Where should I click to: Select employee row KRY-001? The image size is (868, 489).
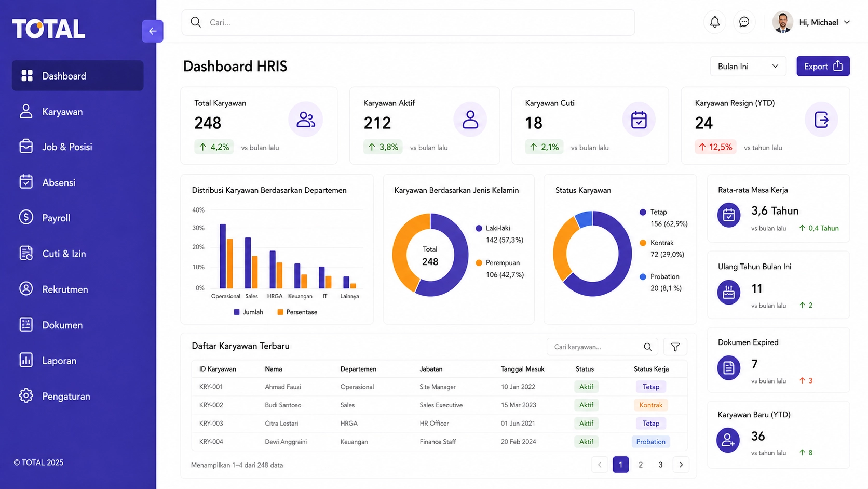(439, 387)
